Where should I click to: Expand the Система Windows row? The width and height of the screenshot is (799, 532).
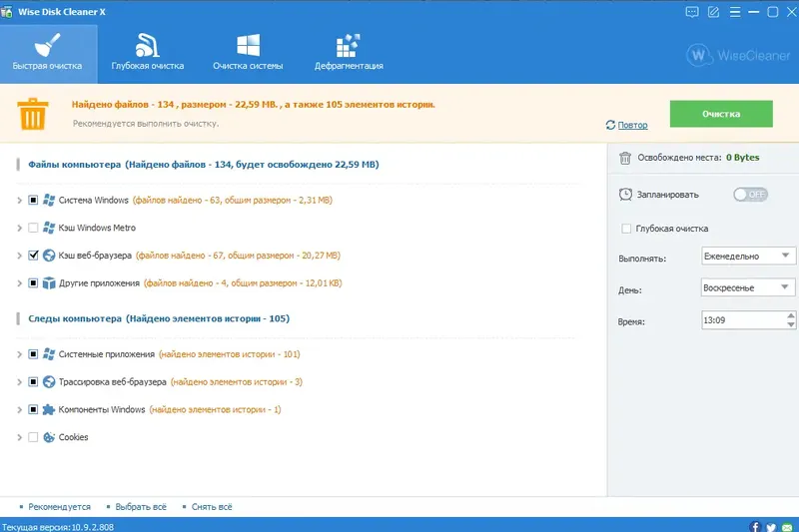click(x=19, y=200)
